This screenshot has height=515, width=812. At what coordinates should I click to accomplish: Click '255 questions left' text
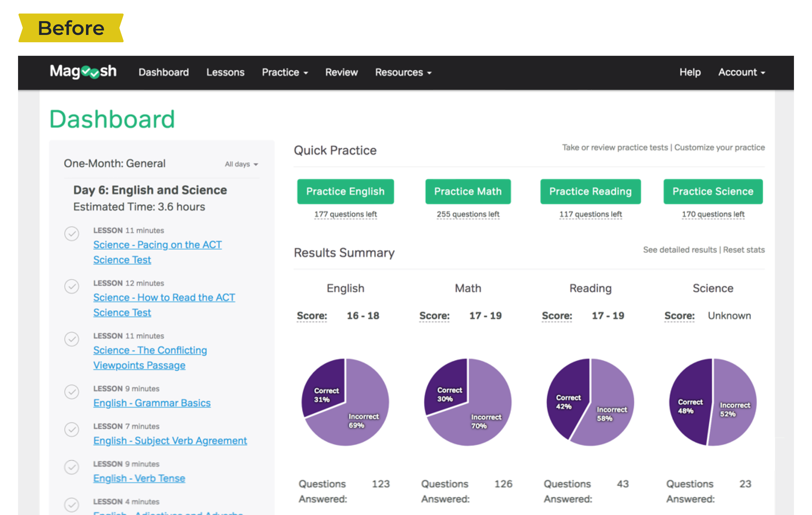click(x=468, y=214)
